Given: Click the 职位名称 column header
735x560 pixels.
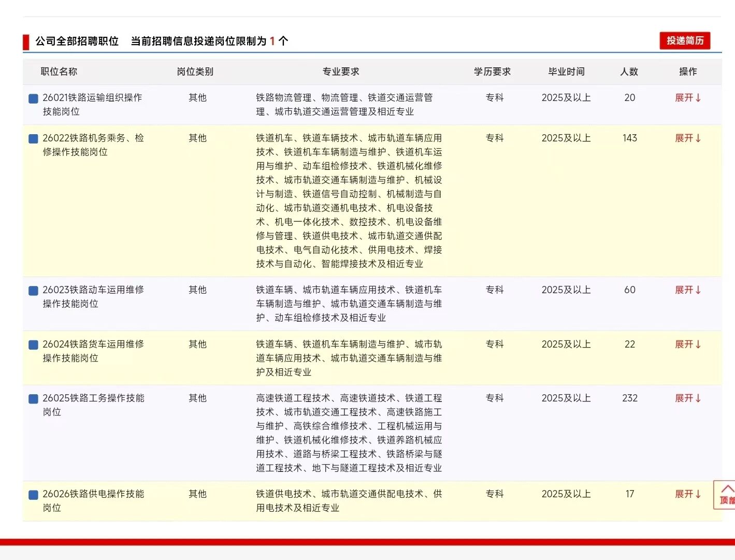Looking at the screenshot, I should point(59,71).
